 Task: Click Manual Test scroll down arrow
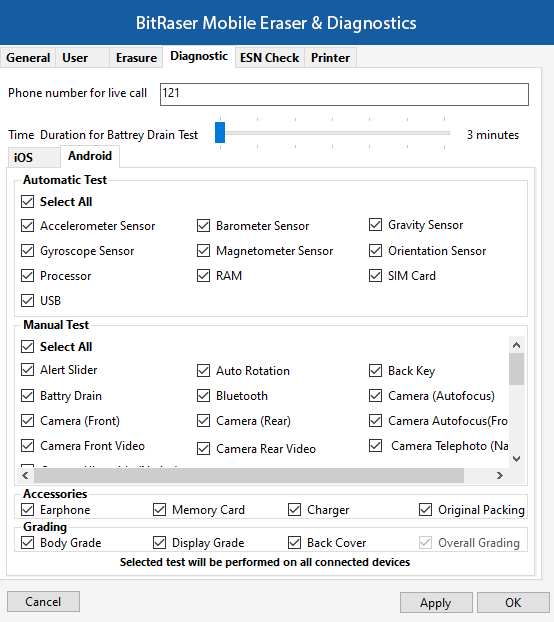pos(516,459)
